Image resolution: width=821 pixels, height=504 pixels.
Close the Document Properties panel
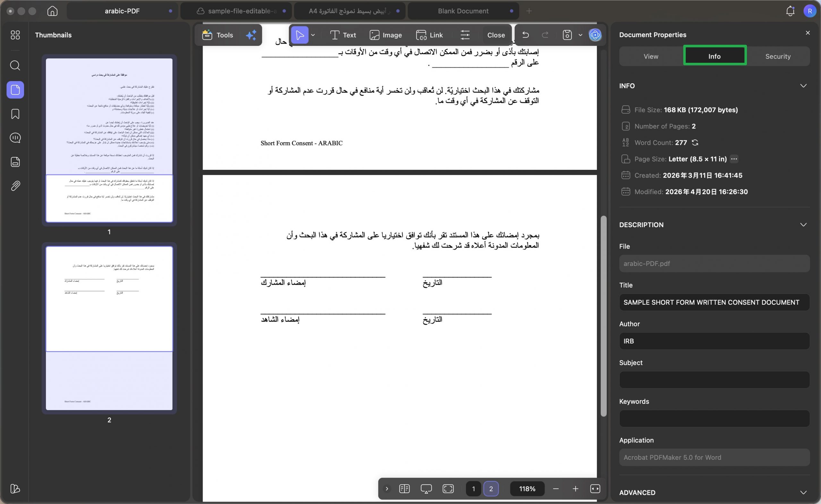coord(808,33)
